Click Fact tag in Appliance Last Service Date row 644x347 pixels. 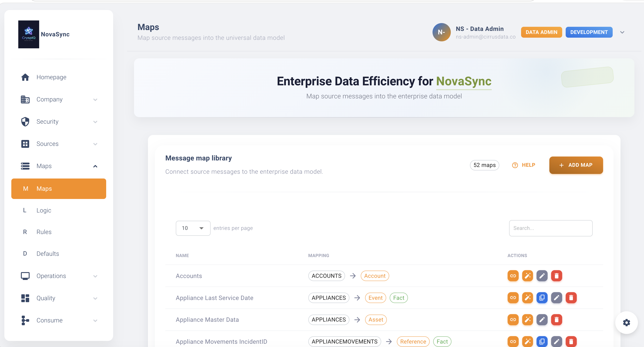[x=399, y=298]
